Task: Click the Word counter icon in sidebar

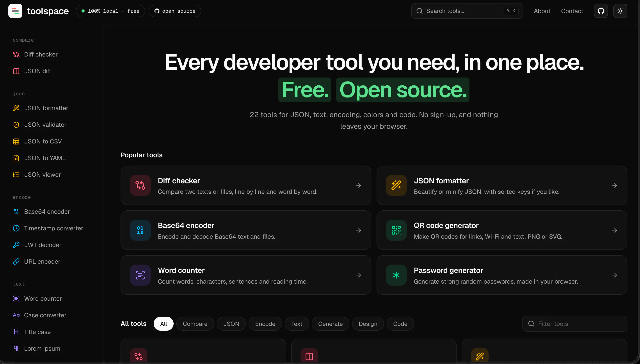Action: (x=16, y=299)
